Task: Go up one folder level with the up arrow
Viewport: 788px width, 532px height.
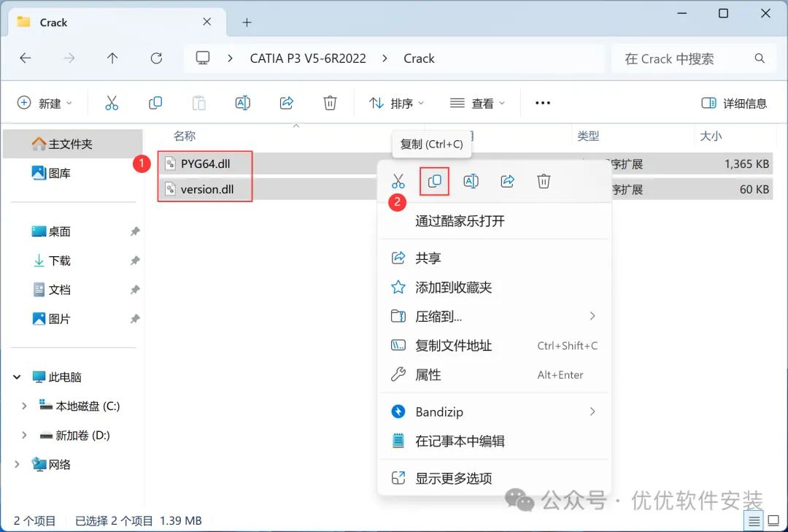Action: pos(112,58)
